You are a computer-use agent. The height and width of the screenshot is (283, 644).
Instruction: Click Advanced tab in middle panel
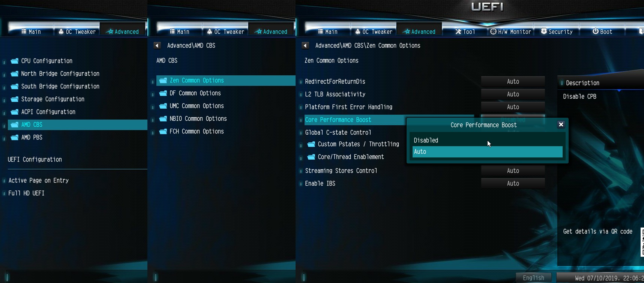pos(271,31)
